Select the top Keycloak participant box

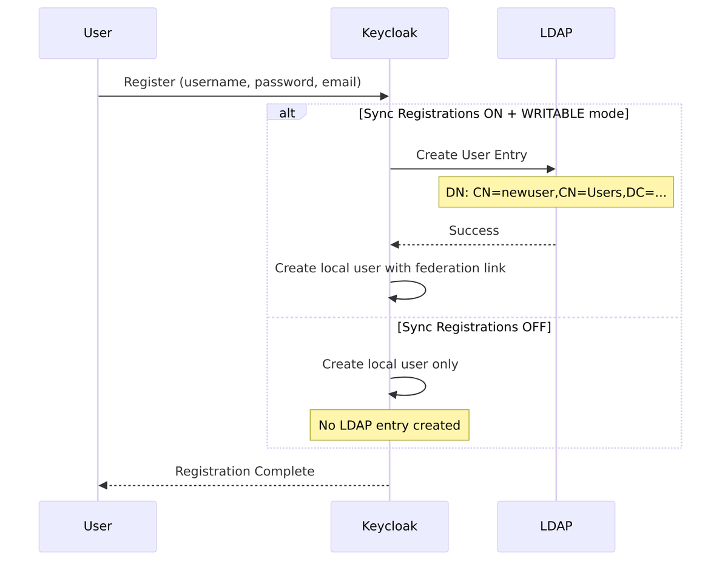point(389,33)
